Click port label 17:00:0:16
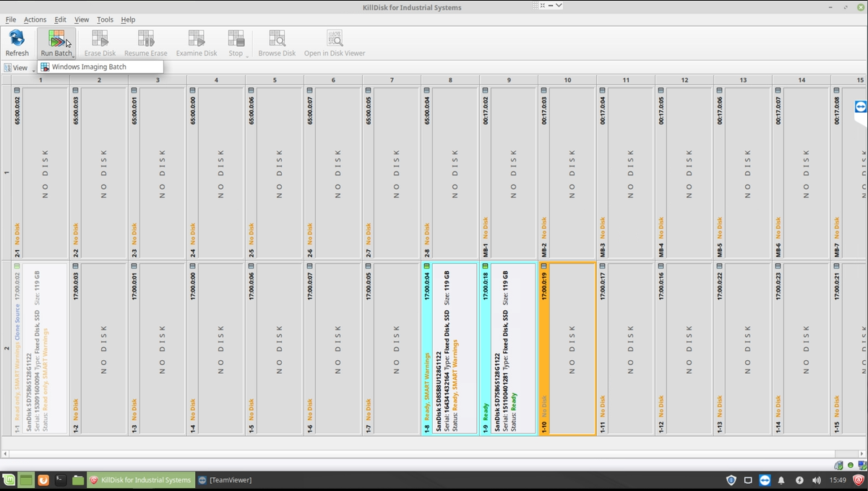Image resolution: width=868 pixels, height=491 pixels. pos(661,286)
